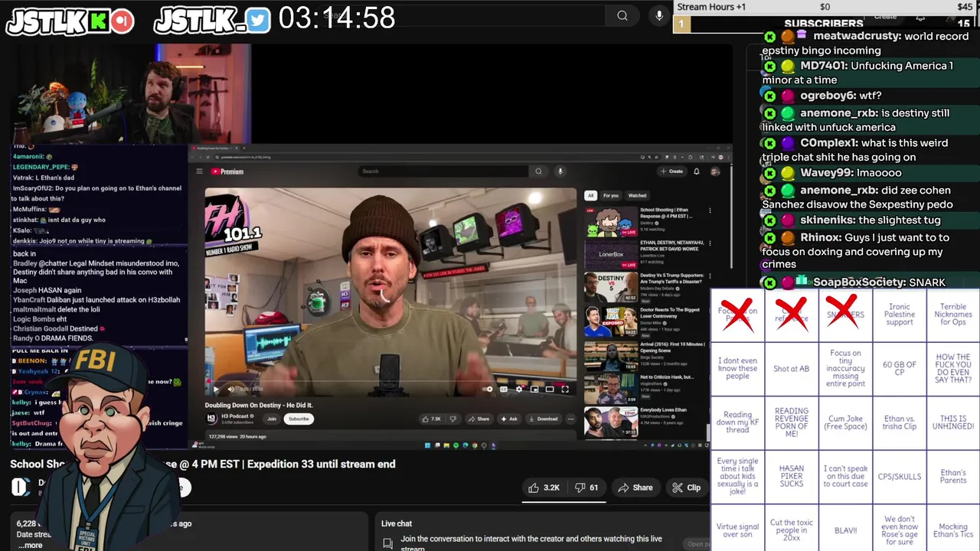Click Join next to H3 Podcast
The height and width of the screenshot is (551, 980).
pos(271,419)
